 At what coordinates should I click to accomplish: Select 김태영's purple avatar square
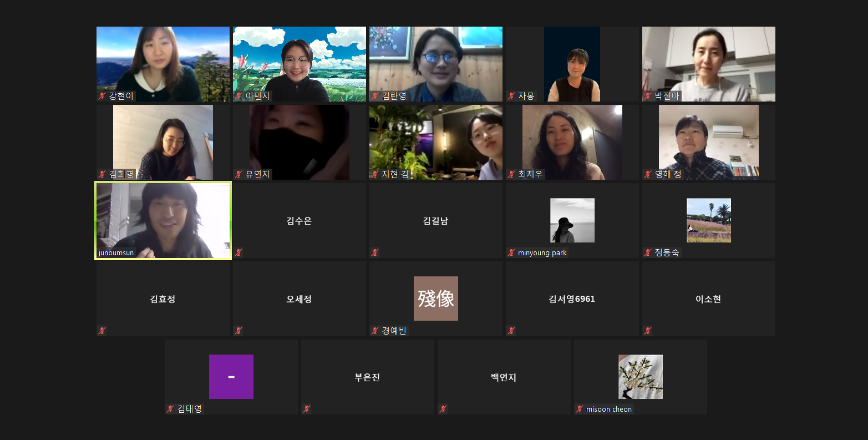[231, 377]
